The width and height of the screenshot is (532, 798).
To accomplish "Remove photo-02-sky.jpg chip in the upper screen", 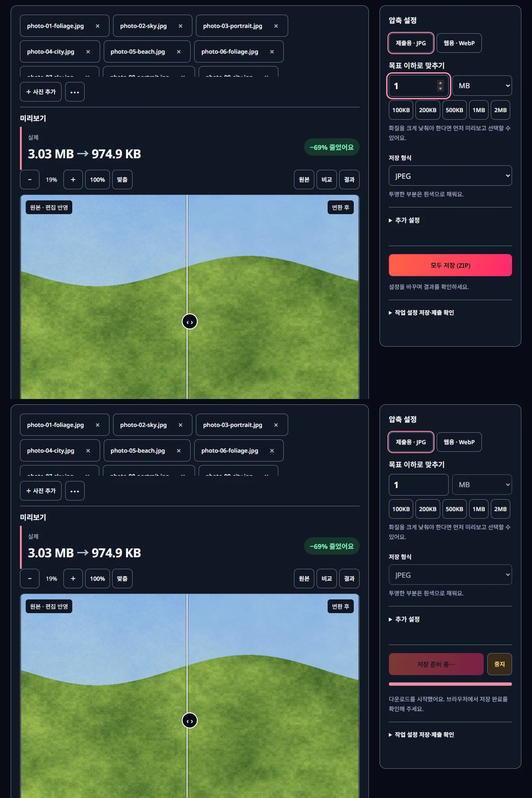I will pos(180,26).
